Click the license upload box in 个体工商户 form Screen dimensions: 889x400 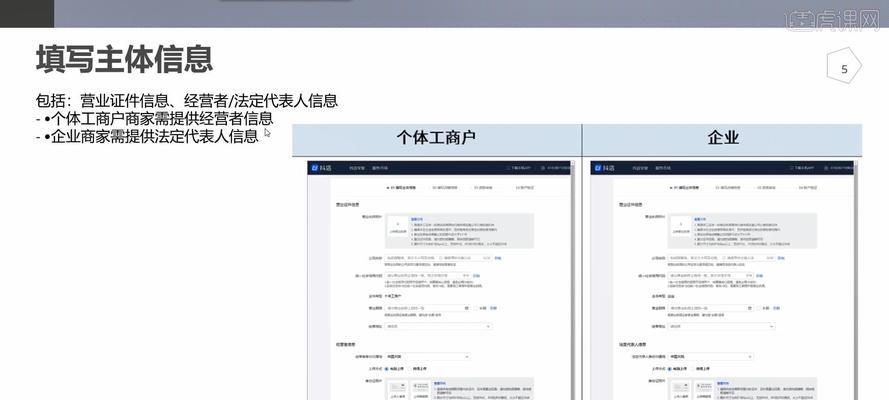tap(398, 227)
